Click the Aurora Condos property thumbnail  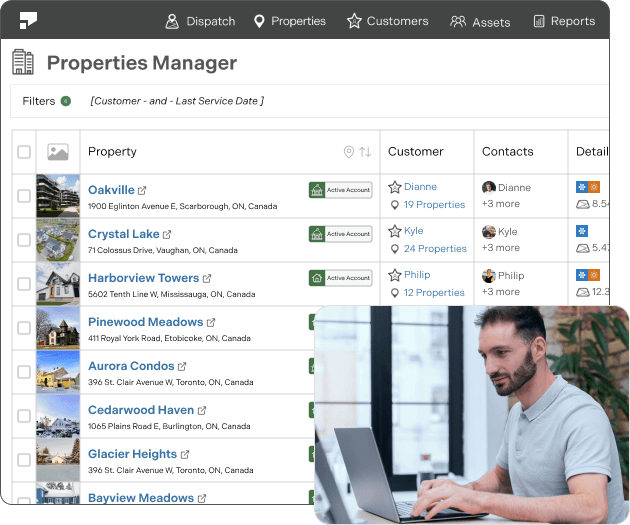click(58, 373)
